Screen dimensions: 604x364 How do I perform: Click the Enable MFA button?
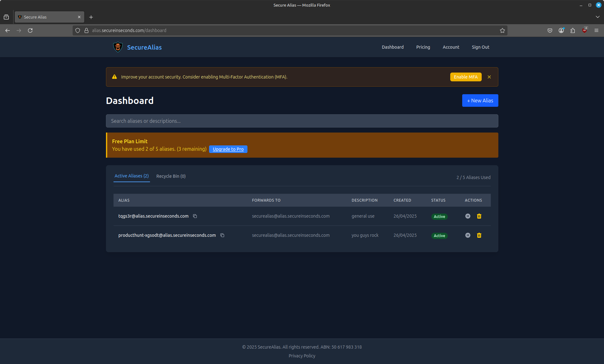[465, 77]
